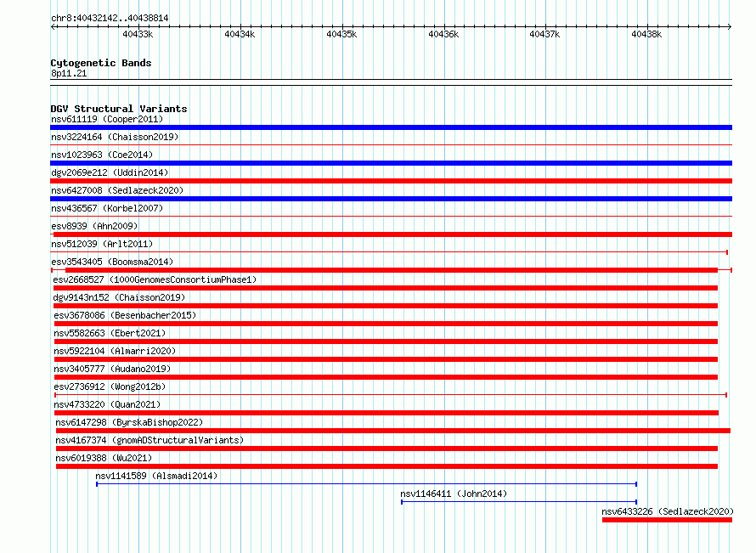The height and width of the screenshot is (553, 756).
Task: Open the nsv6147298 (ByrskaBishop2022) variant label
Action: (x=129, y=422)
